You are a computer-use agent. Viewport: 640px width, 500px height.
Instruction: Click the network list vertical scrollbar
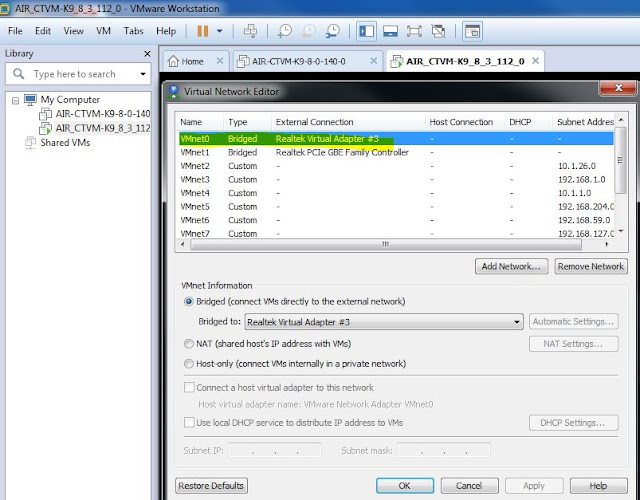(620, 160)
